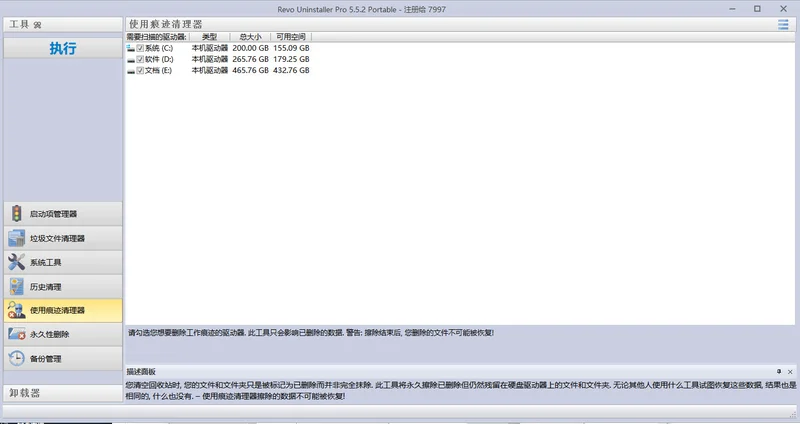This screenshot has height=424, width=800.
Task: Sort by 总大小 column header
Action: (250, 37)
